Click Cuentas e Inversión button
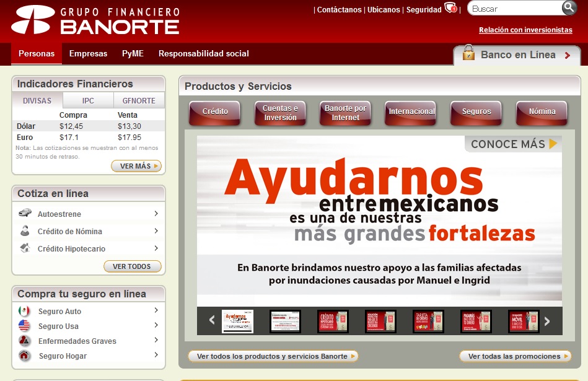The height and width of the screenshot is (381, 588). [280, 113]
